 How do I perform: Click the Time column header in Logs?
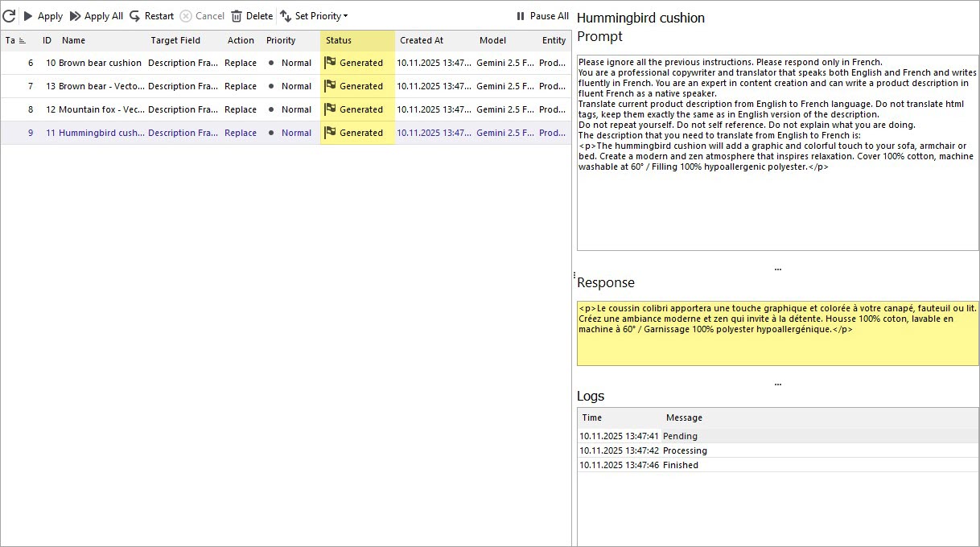(592, 417)
